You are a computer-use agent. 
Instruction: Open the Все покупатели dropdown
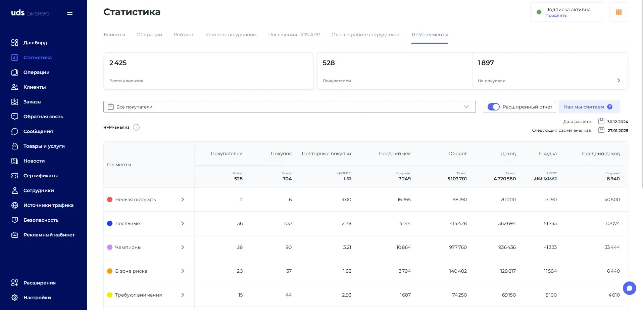(290, 107)
